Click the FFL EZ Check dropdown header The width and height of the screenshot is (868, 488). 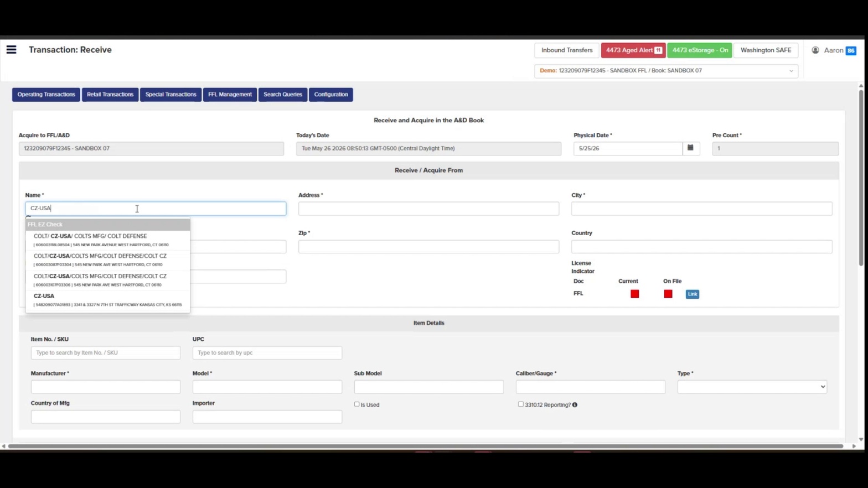click(x=108, y=225)
